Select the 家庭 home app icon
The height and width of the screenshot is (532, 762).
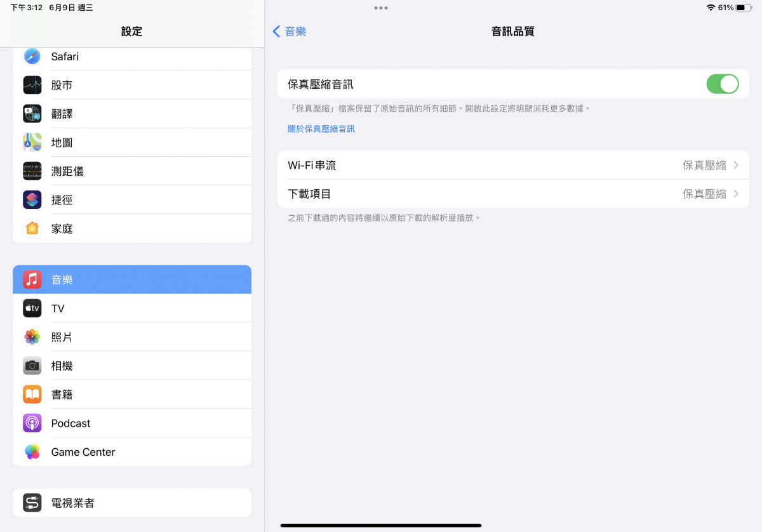(32, 229)
